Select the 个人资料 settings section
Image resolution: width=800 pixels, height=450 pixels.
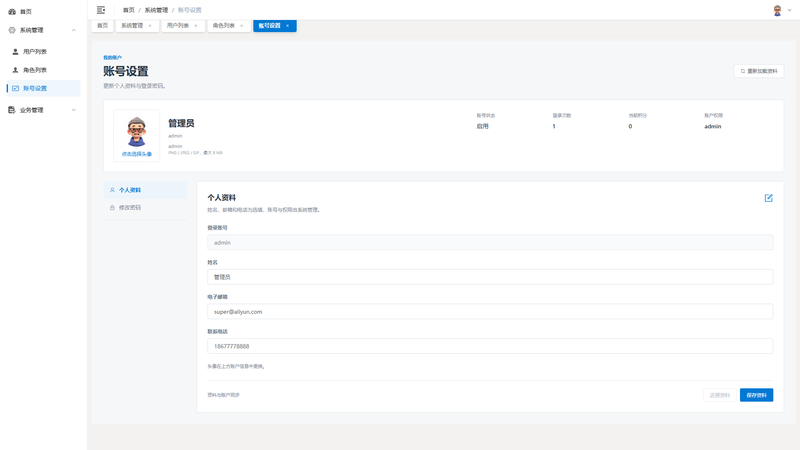[x=145, y=190]
